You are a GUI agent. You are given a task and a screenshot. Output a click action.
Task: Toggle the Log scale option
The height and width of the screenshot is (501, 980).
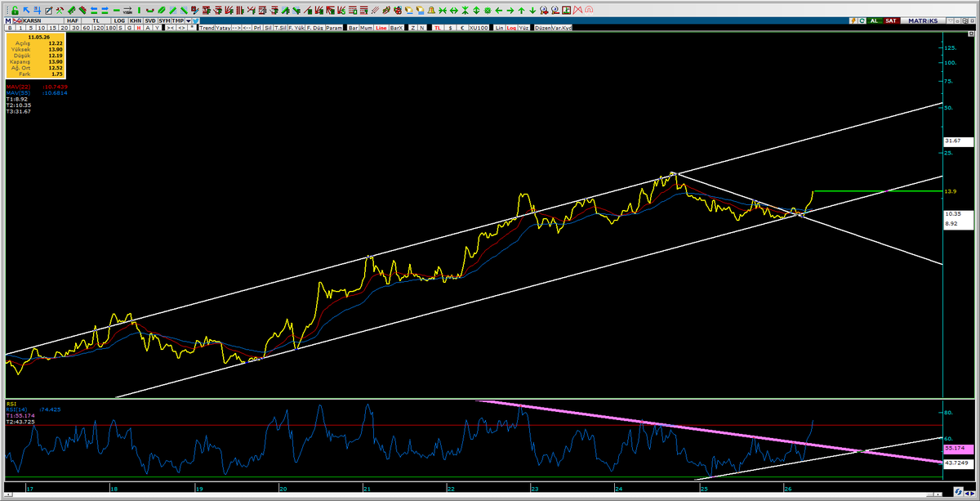(x=511, y=28)
